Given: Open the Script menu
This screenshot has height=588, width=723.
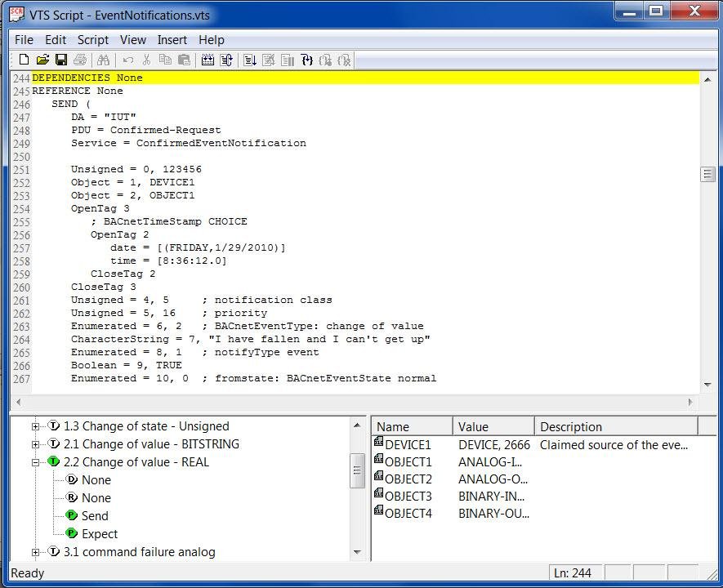Looking at the screenshot, I should (x=92, y=39).
